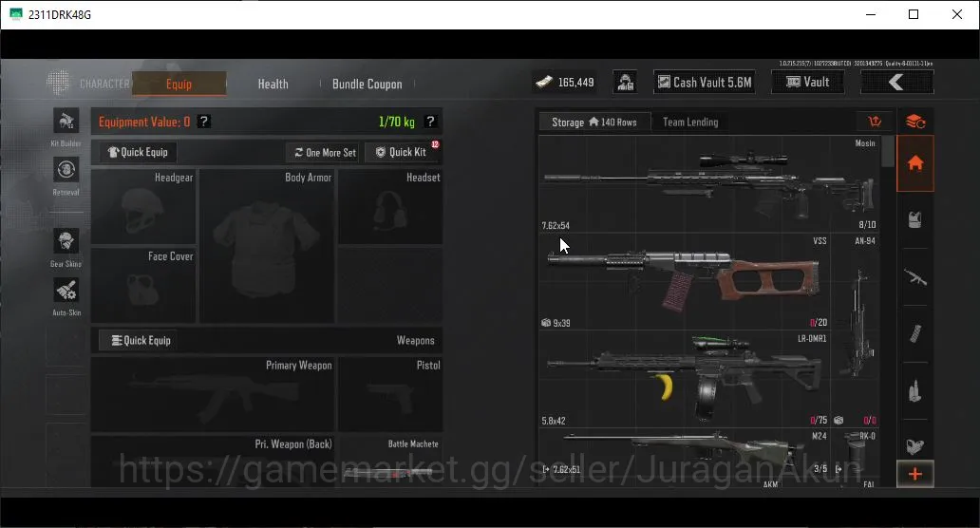
Task: Select the Auto-Skin brush icon
Action: (x=66, y=291)
